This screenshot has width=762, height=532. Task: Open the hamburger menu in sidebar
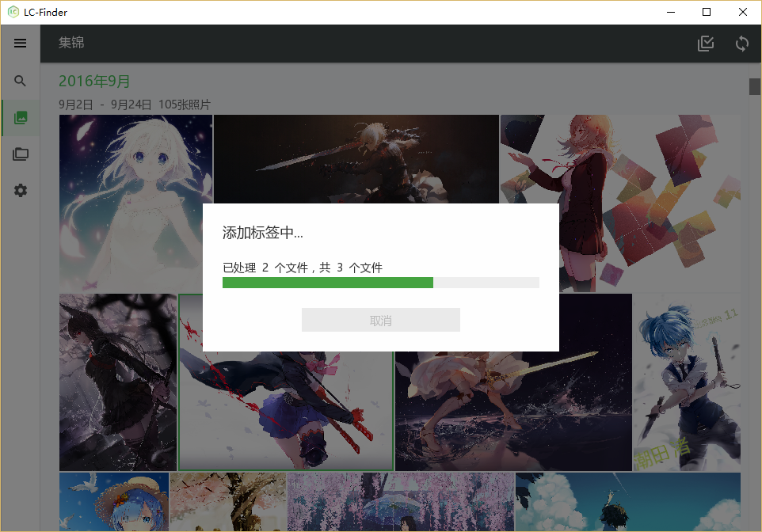click(20, 44)
